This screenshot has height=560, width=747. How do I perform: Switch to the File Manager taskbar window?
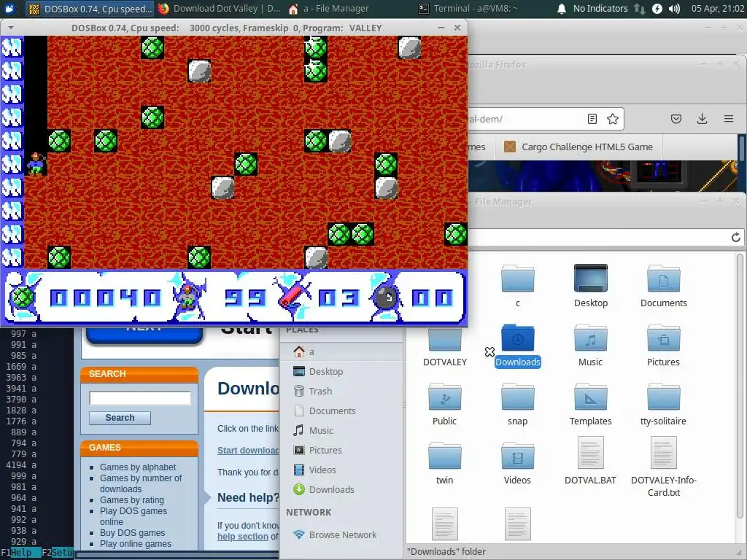click(329, 9)
